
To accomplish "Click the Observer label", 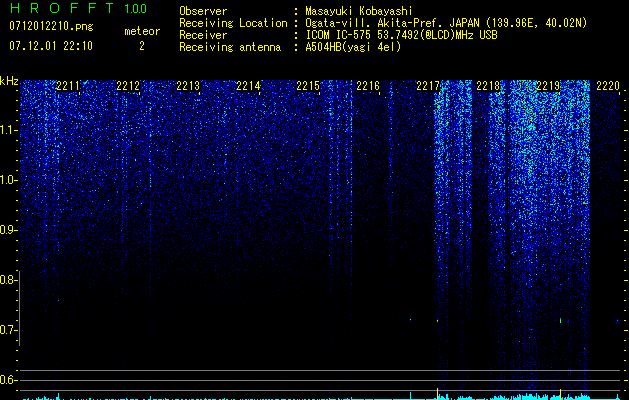I will [x=203, y=11].
